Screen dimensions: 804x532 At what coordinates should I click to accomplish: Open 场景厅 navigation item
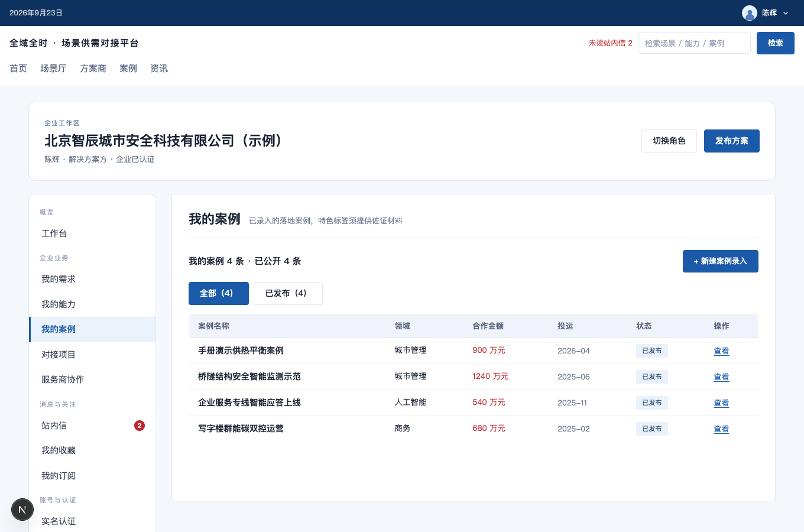tap(53, 69)
